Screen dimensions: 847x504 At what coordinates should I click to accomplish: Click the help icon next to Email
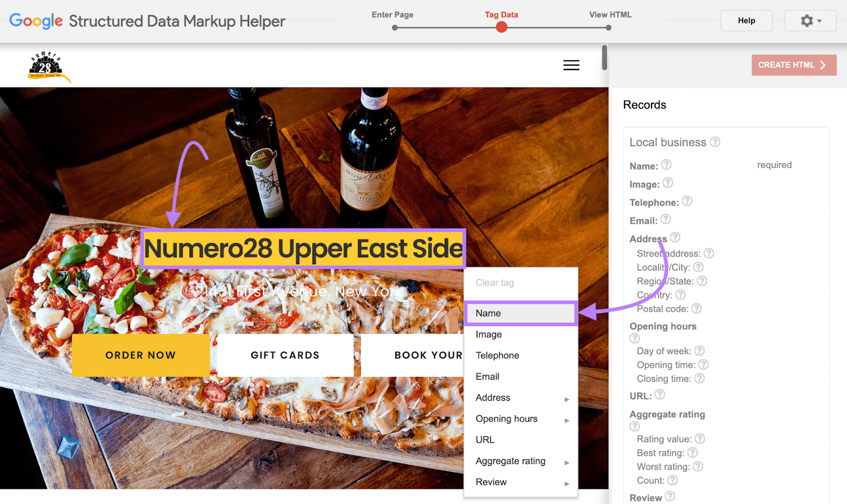click(x=666, y=219)
